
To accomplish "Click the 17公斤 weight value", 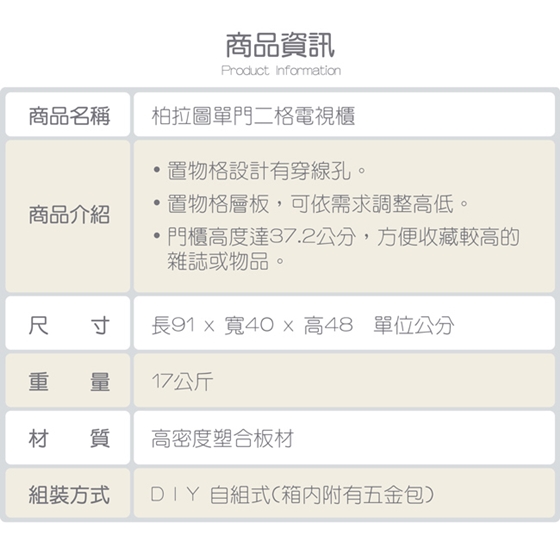I will point(182,381).
